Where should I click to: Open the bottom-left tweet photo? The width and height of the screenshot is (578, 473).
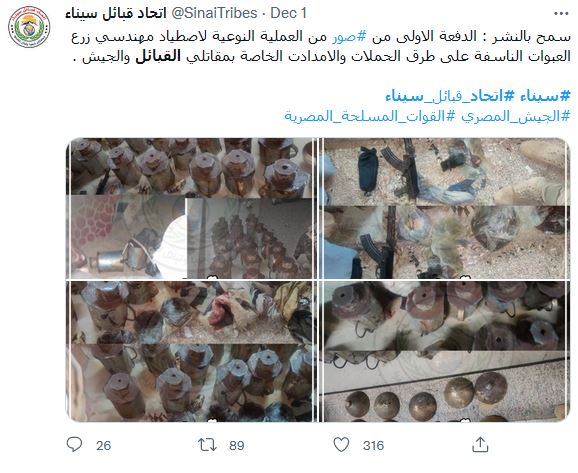tap(191, 351)
